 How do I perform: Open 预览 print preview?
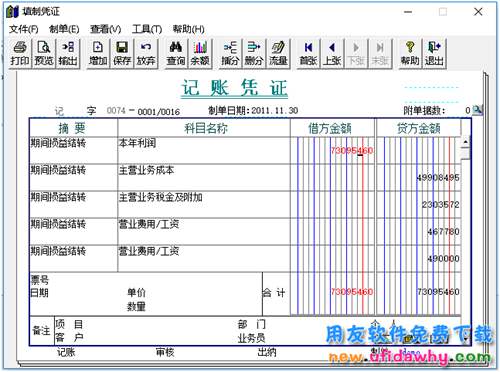click(x=44, y=53)
